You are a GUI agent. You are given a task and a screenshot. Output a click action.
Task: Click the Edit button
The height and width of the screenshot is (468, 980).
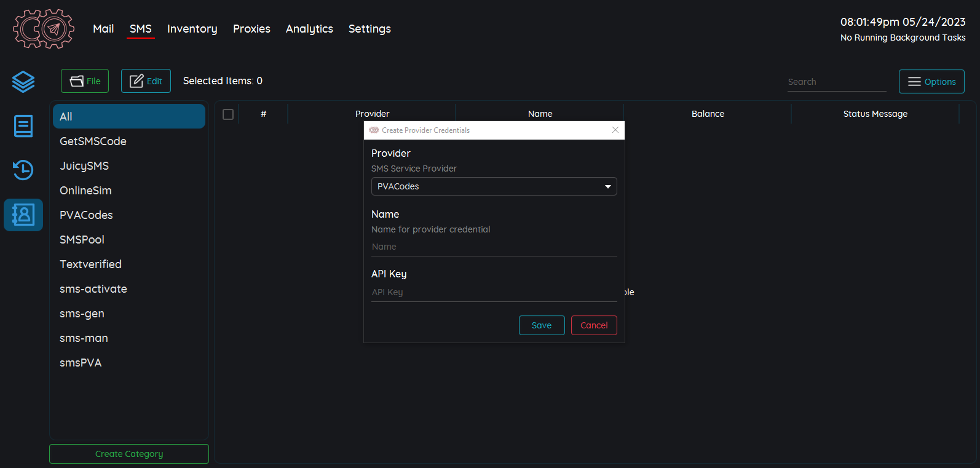146,81
